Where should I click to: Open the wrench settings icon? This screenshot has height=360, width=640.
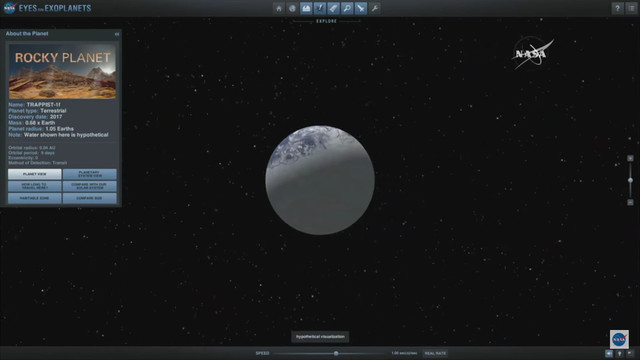point(375,8)
